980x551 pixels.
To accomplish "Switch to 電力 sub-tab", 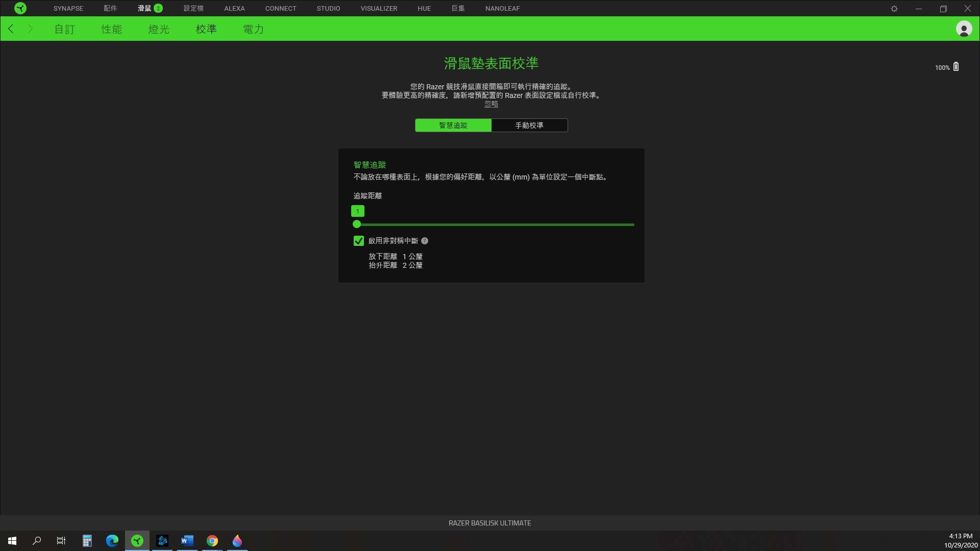I will pyautogui.click(x=253, y=29).
